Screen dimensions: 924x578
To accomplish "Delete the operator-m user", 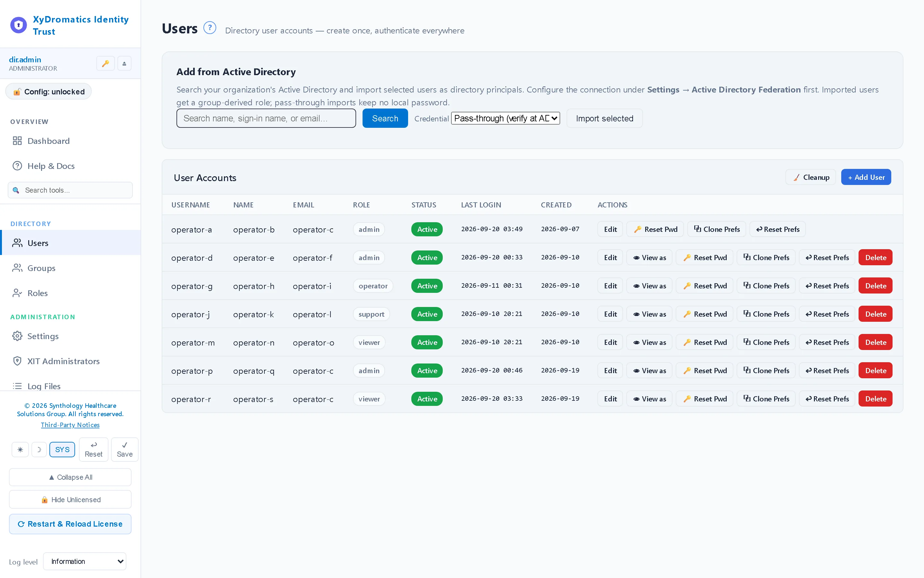I will pyautogui.click(x=876, y=343).
